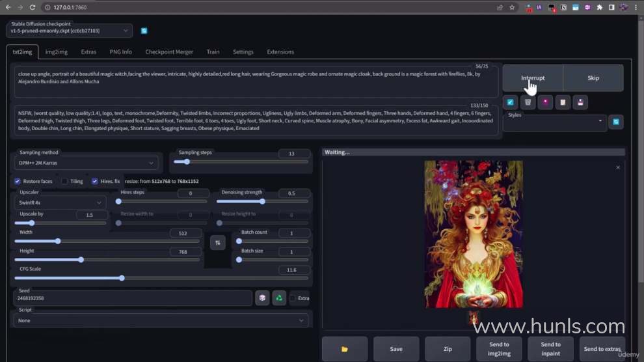Click the Save button
644x362 pixels.
(x=396, y=349)
